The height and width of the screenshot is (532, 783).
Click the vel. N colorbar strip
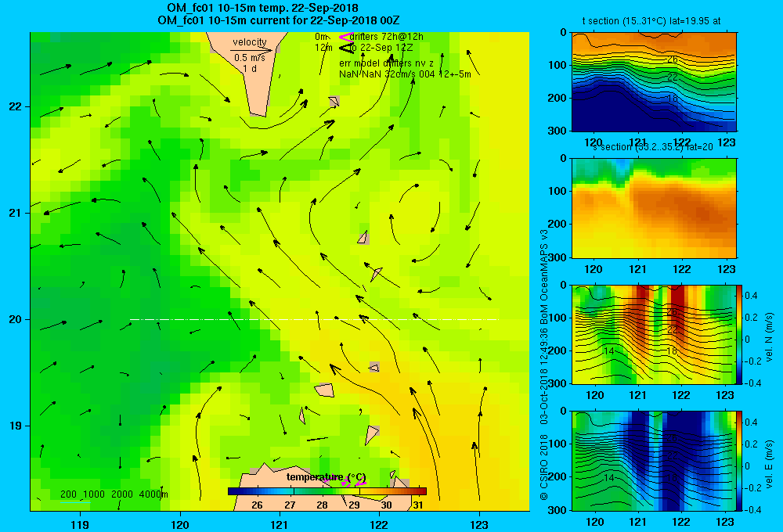(x=740, y=334)
